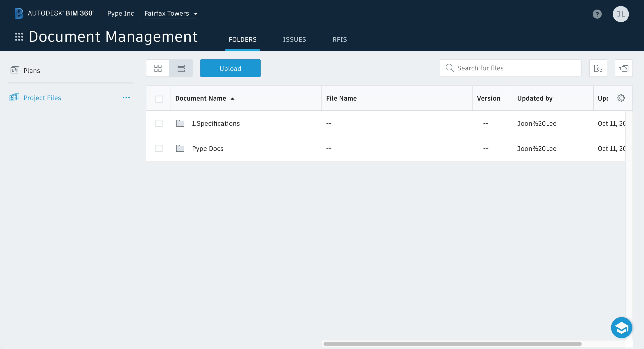Screen dimensions: 644x349
Task: Switch to list view
Action: point(181,68)
